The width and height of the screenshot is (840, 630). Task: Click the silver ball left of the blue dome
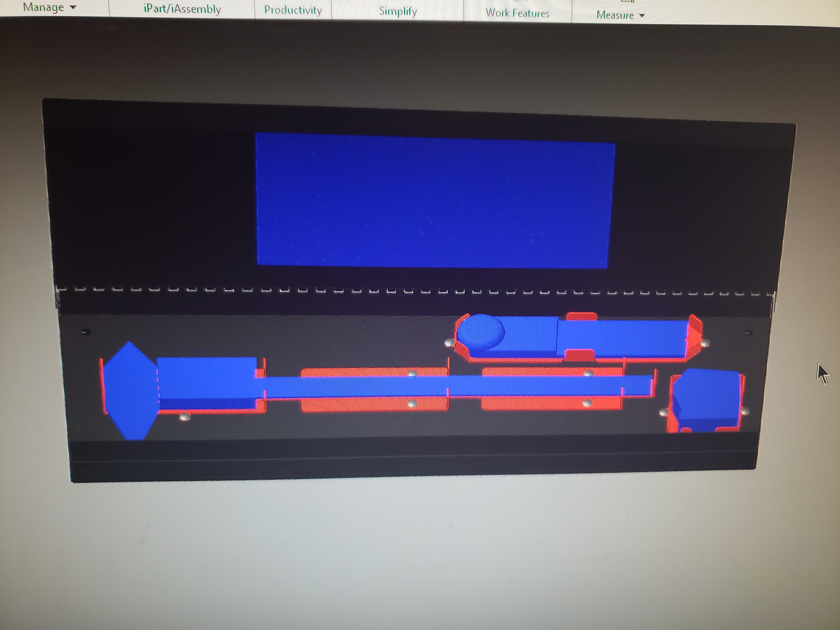point(449,342)
